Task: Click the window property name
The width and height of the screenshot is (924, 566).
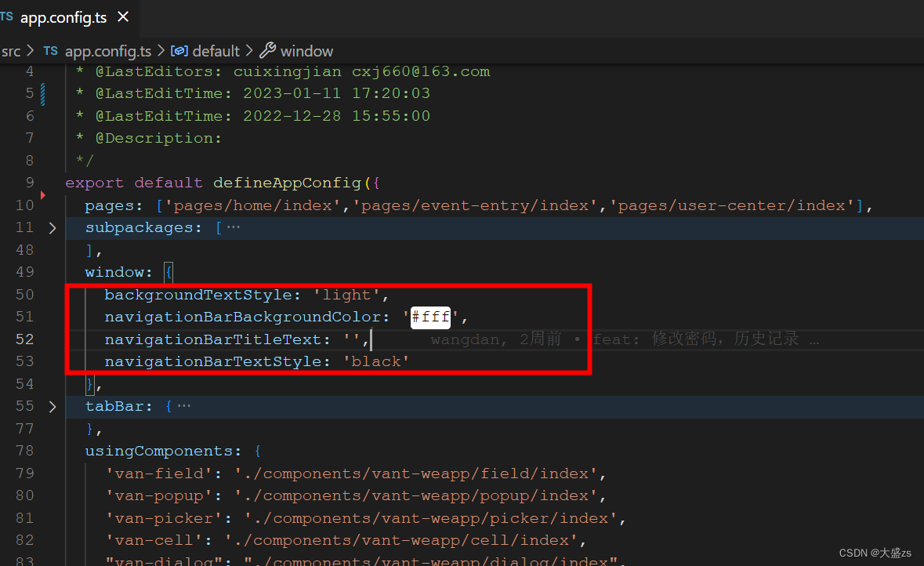Action: click(x=114, y=272)
